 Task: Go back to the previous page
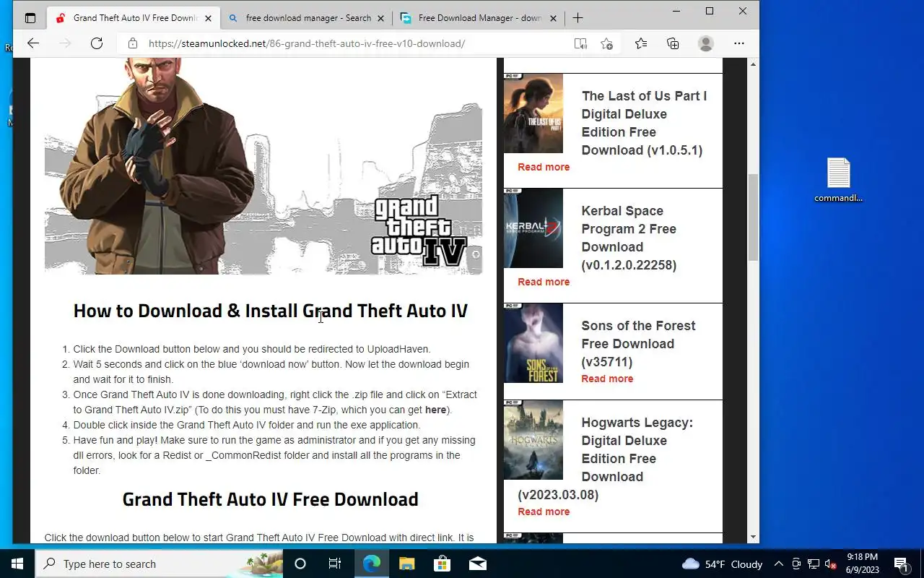[33, 43]
